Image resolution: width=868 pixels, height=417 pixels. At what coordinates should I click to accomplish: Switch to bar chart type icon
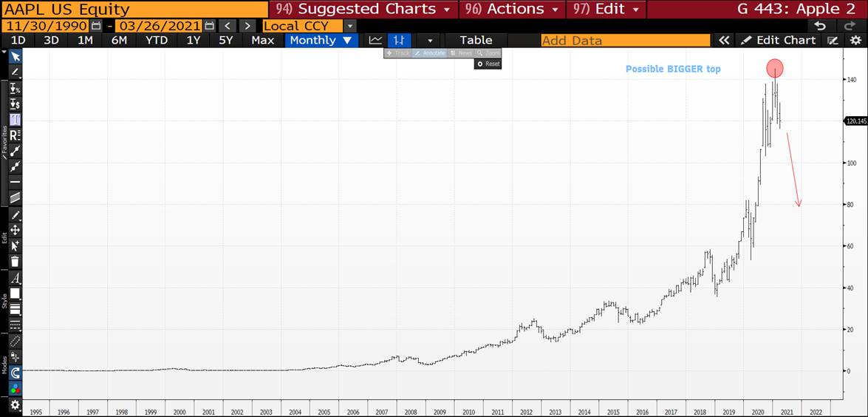[x=399, y=41]
